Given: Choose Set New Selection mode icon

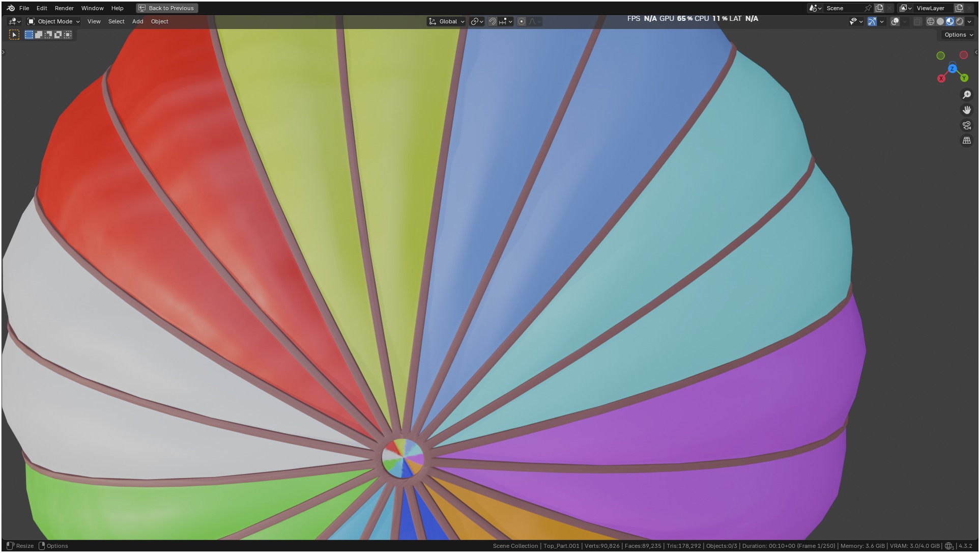Looking at the screenshot, I should point(29,35).
